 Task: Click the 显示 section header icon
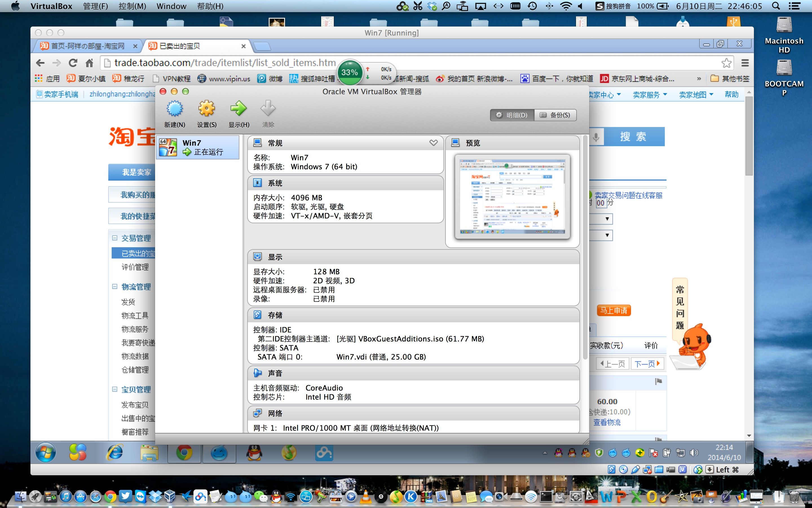tap(257, 257)
